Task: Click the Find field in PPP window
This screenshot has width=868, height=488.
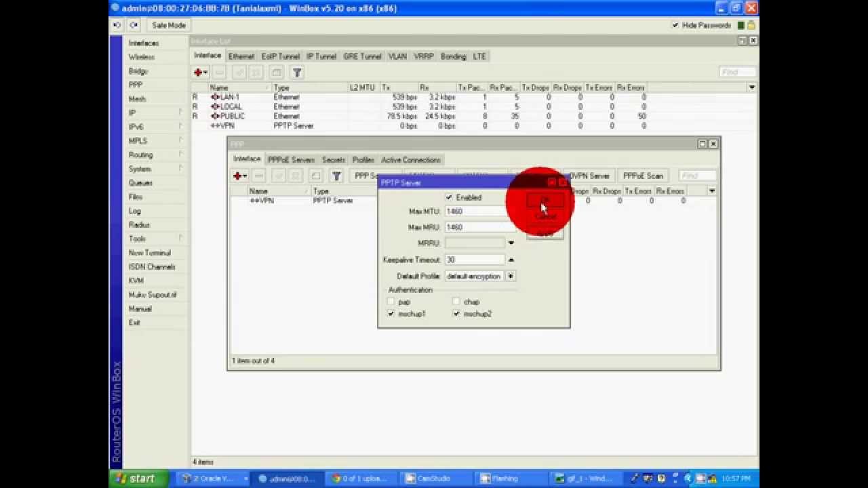Action: pyautogui.click(x=697, y=176)
